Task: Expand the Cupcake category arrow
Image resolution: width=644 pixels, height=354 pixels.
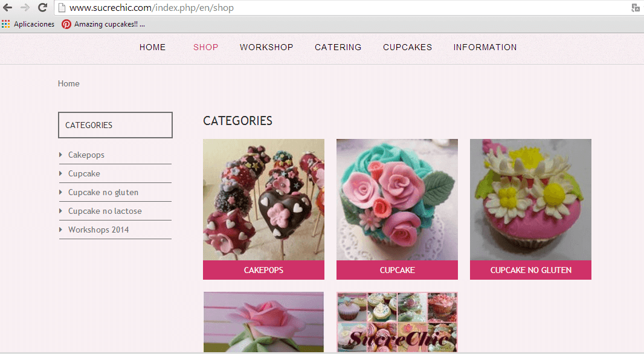Action: point(61,174)
